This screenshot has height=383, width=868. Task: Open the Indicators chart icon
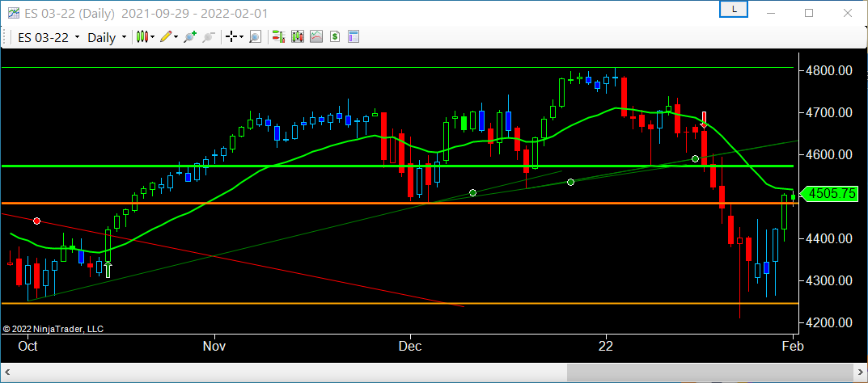click(x=316, y=37)
